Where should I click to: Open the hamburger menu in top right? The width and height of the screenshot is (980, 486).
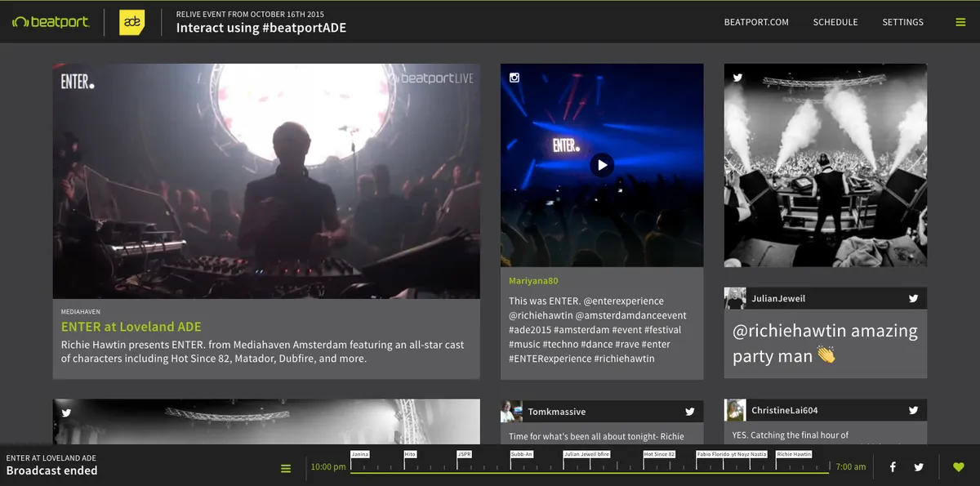tap(960, 22)
